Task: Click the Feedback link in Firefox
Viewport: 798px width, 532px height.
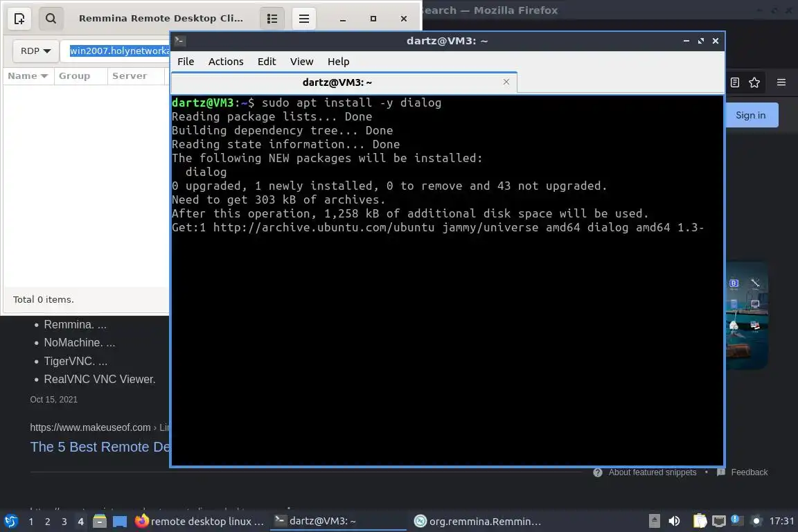Action: pyautogui.click(x=749, y=472)
